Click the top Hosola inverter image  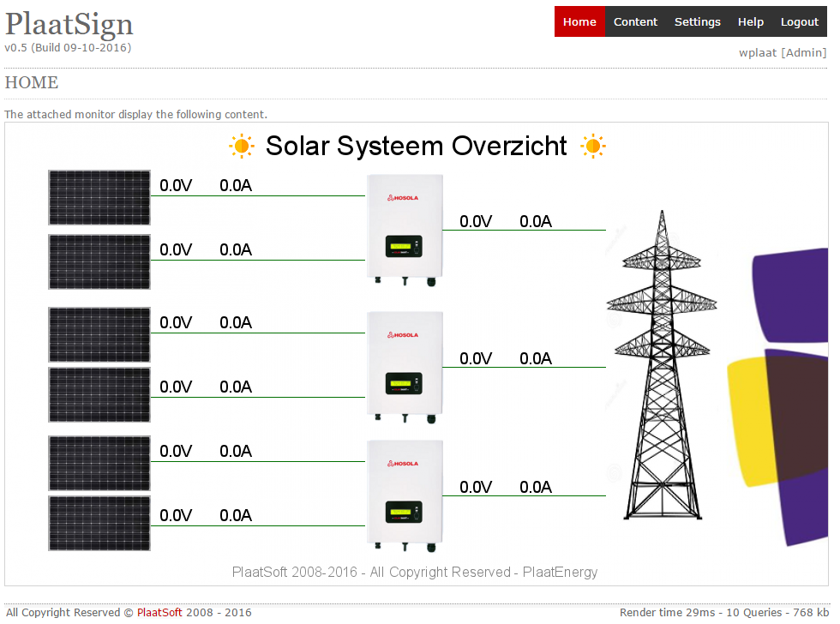coord(405,230)
